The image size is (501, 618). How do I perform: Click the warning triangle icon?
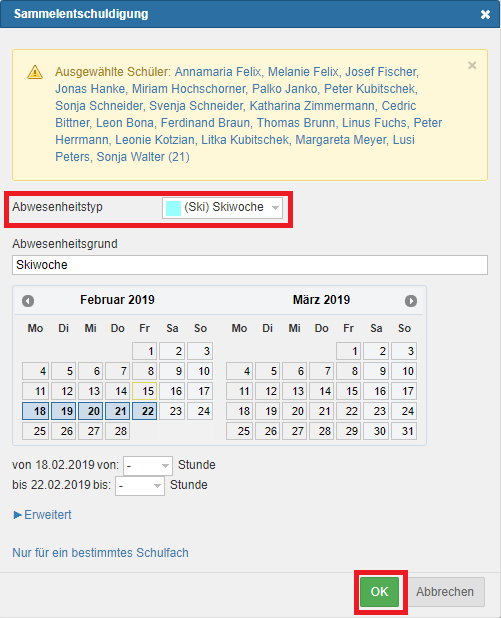(35, 72)
